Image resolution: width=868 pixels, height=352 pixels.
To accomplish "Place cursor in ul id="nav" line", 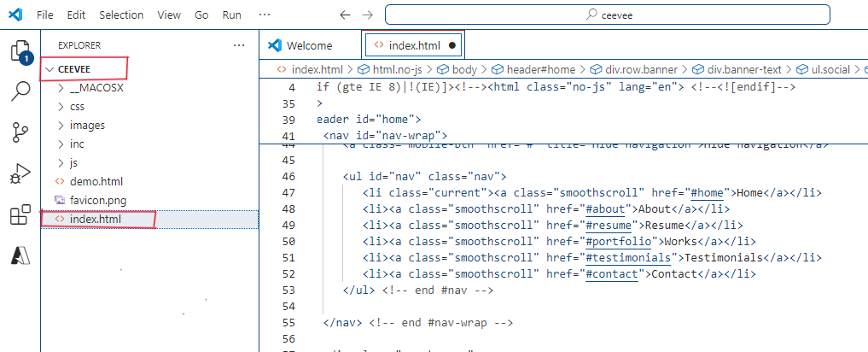I will click(424, 177).
